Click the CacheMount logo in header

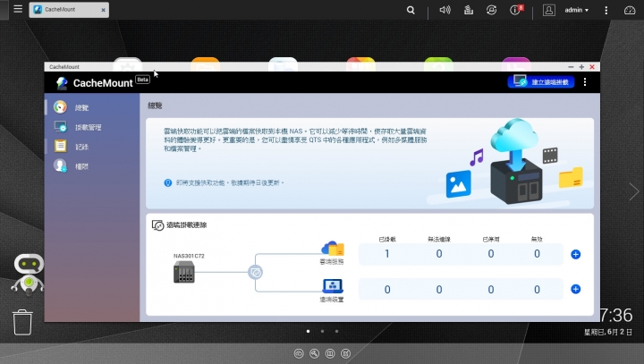[x=62, y=83]
